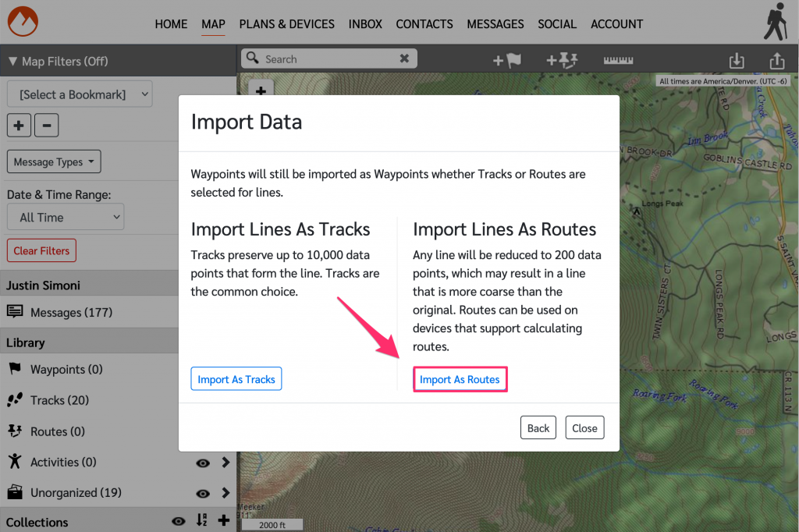Go to the Inbox tab

click(365, 23)
